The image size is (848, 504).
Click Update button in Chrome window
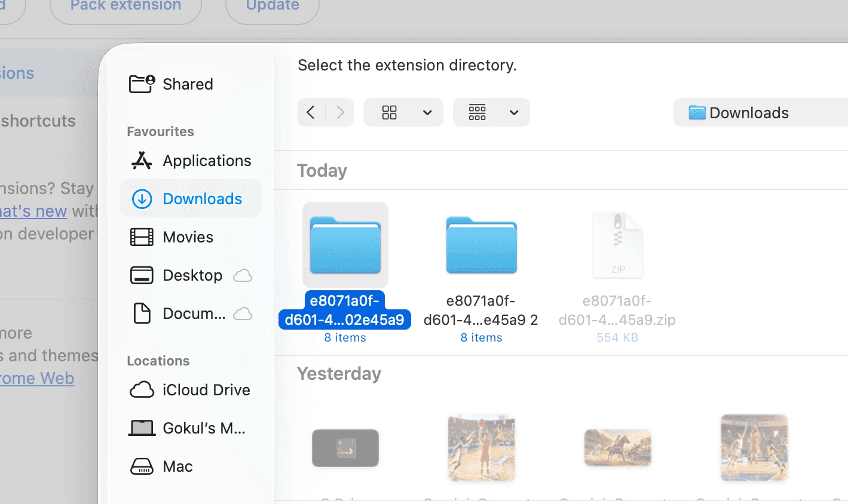(x=273, y=6)
